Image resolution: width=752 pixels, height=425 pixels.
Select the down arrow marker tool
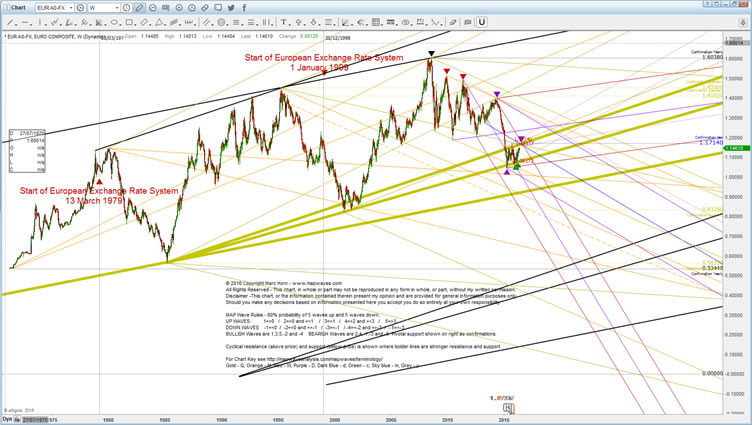tap(313, 22)
